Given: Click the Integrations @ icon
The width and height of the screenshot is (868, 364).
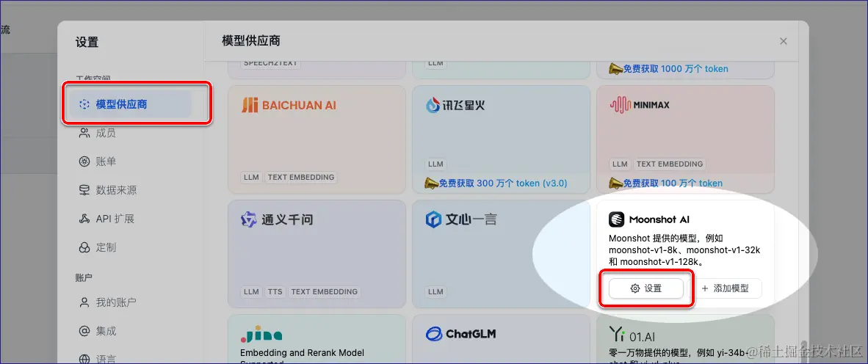Looking at the screenshot, I should click(x=84, y=332).
